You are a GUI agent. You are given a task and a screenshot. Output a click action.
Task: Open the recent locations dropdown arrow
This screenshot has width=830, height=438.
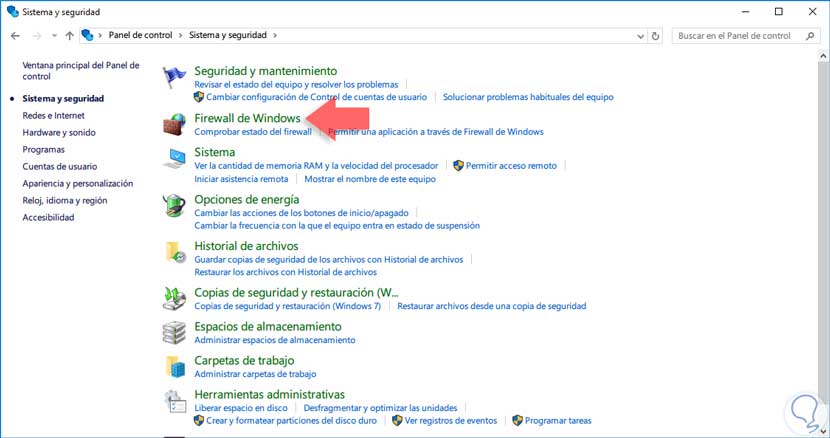pyautogui.click(x=54, y=36)
